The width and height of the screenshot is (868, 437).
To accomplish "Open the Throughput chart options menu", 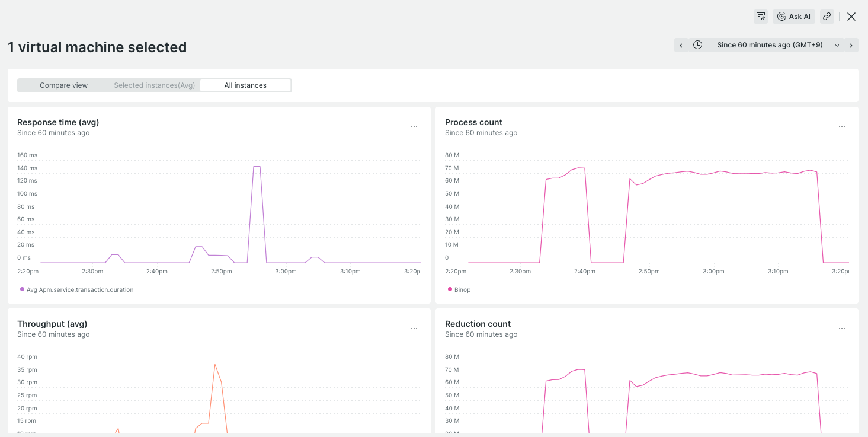I will [414, 328].
